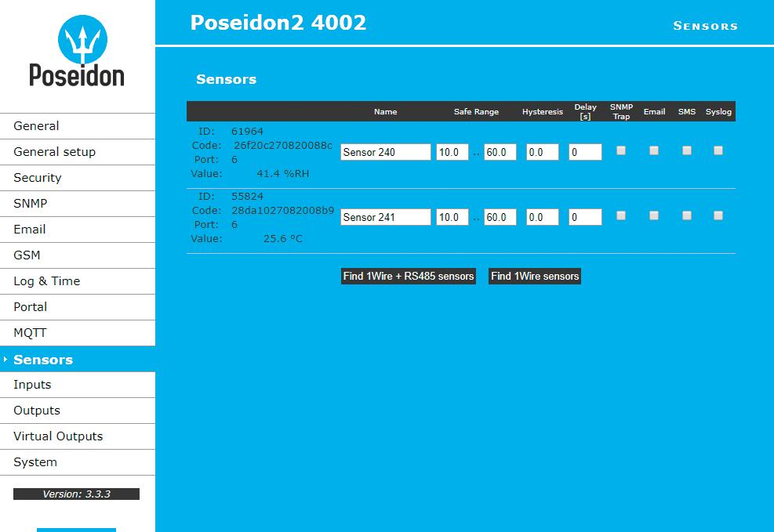Edit Sensor 241 hysteresis value
Screen dimensions: 774x532
pos(543,217)
